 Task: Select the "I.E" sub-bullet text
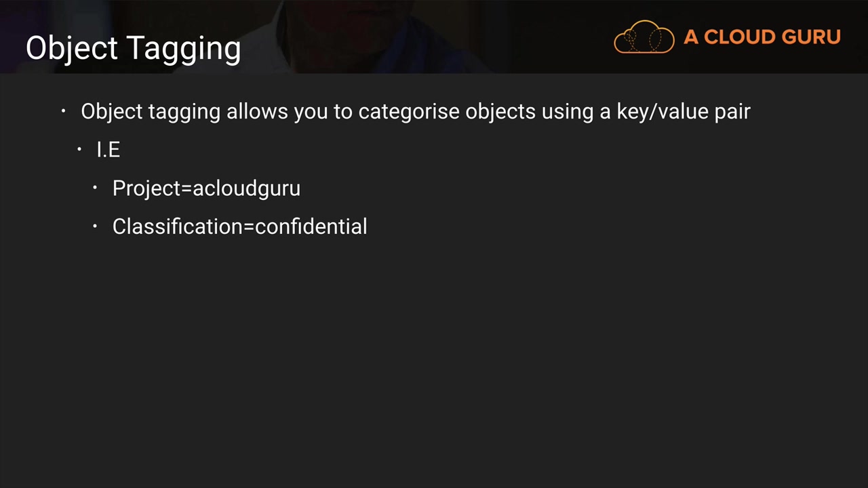tap(108, 150)
